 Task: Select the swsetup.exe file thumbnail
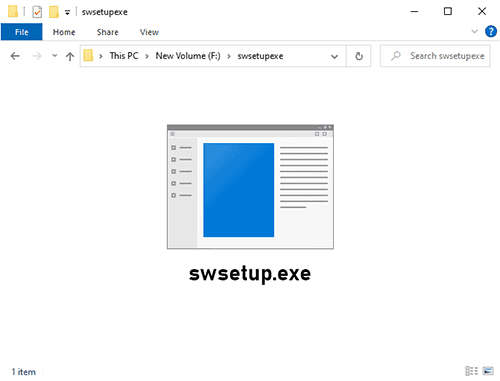250,187
